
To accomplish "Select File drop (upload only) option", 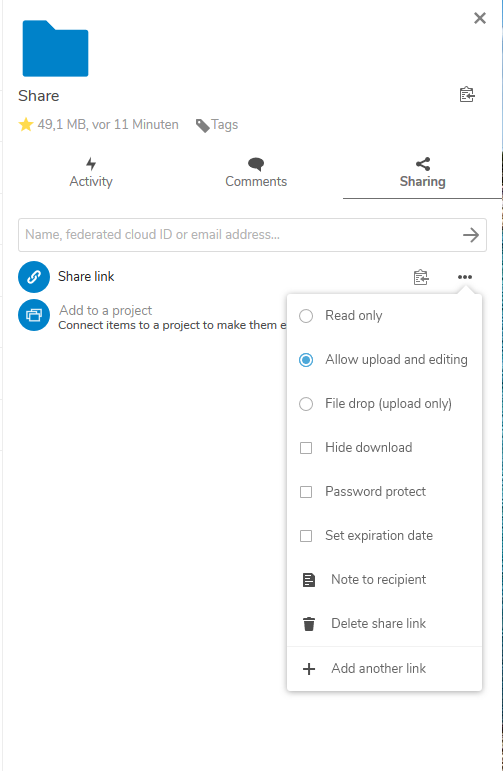I will tap(306, 404).
